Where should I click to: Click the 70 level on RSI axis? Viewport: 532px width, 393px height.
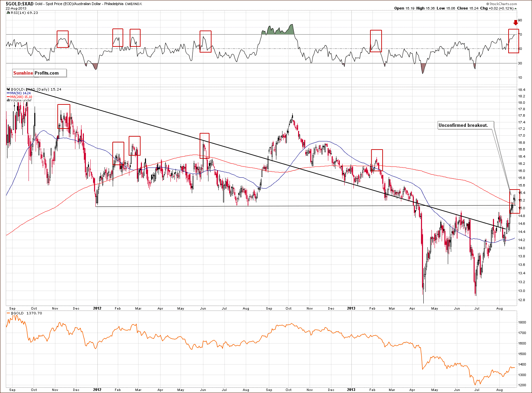[x=520, y=35]
